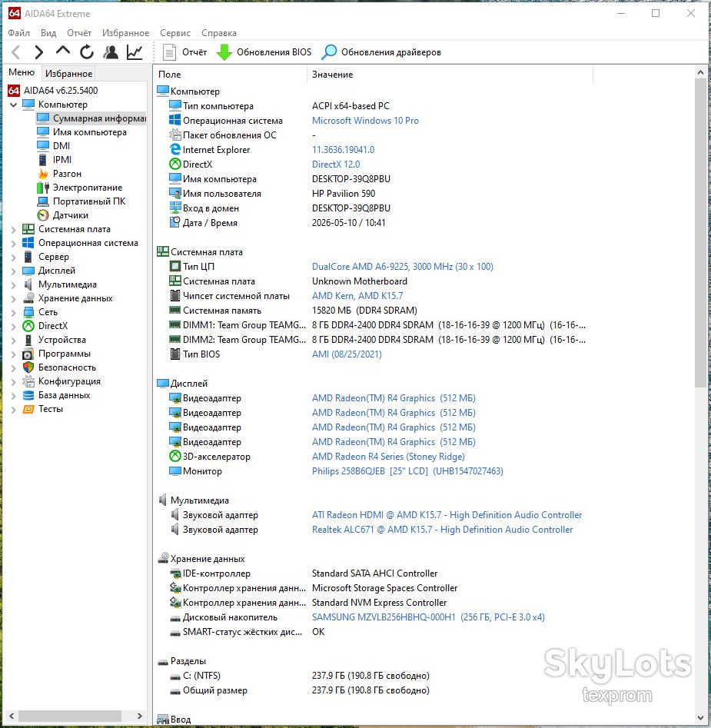Open the Отчёт report toolbar button

(x=184, y=52)
